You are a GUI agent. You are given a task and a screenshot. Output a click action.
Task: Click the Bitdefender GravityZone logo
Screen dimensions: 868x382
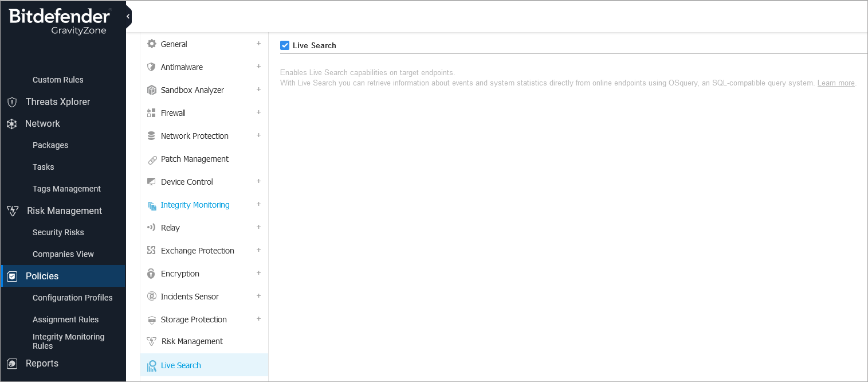pos(59,21)
